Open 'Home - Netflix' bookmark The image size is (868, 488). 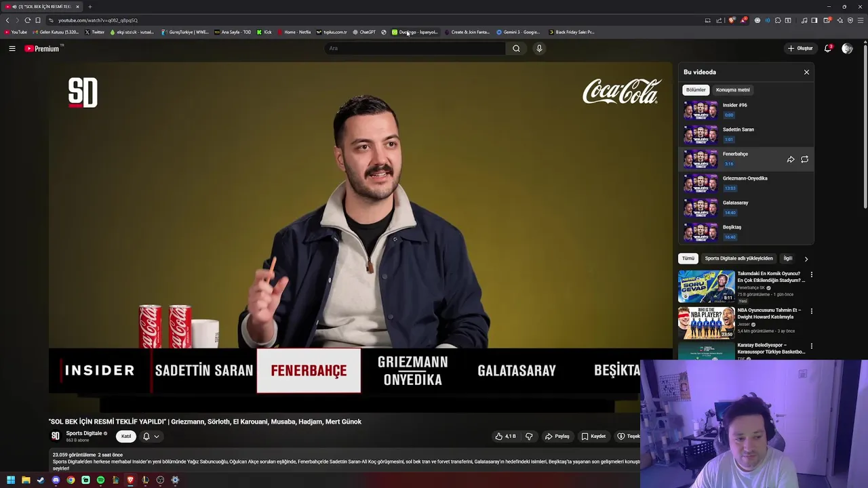[294, 32]
